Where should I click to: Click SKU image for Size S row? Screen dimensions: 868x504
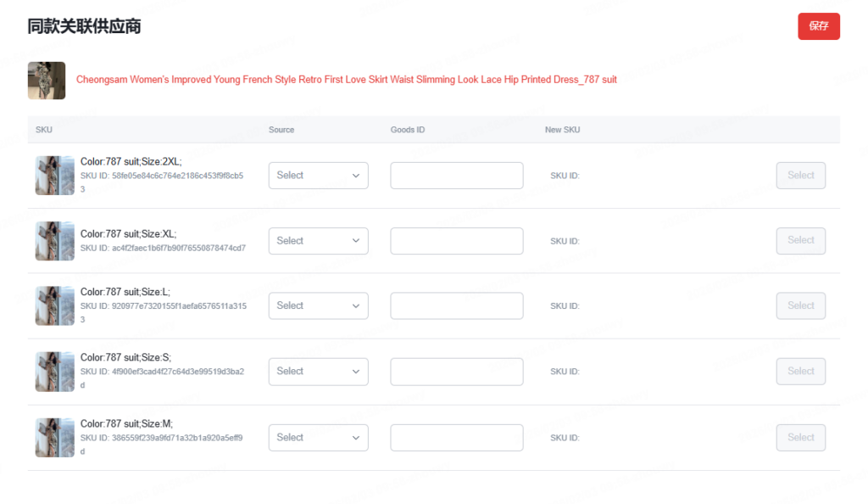tap(55, 372)
